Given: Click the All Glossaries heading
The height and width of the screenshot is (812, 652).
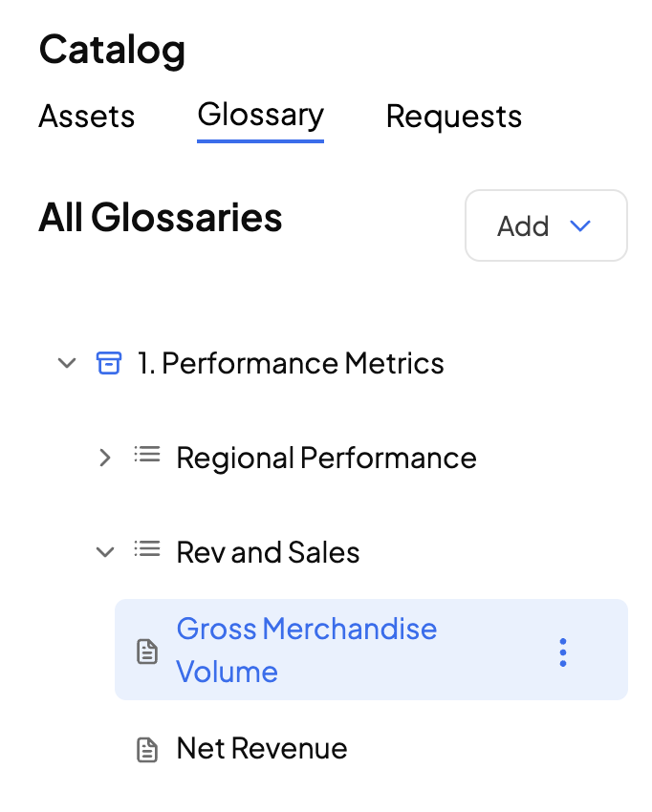Looking at the screenshot, I should tap(161, 218).
